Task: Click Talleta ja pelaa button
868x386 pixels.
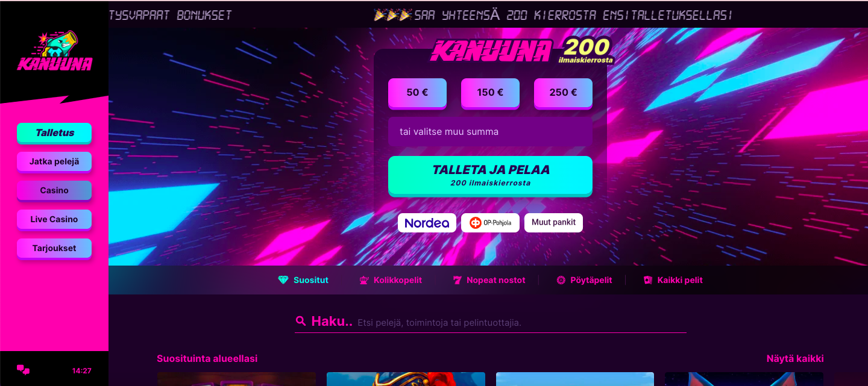Action: point(490,175)
